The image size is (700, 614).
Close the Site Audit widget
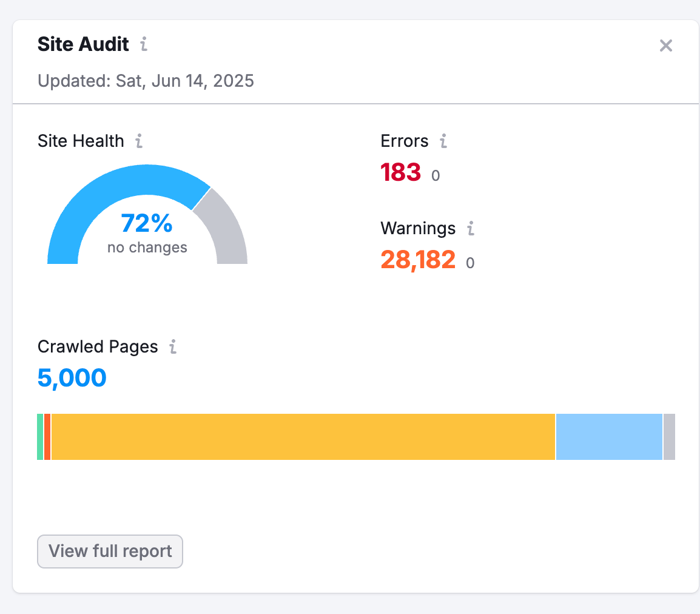click(665, 45)
